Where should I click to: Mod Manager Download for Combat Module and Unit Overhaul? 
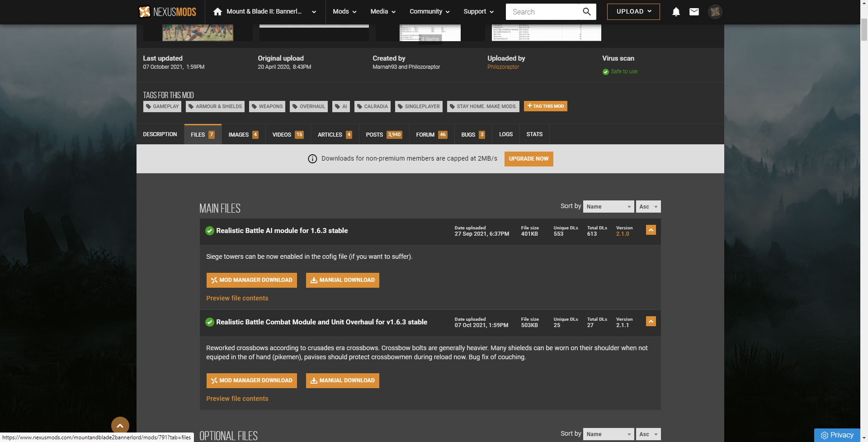(252, 380)
